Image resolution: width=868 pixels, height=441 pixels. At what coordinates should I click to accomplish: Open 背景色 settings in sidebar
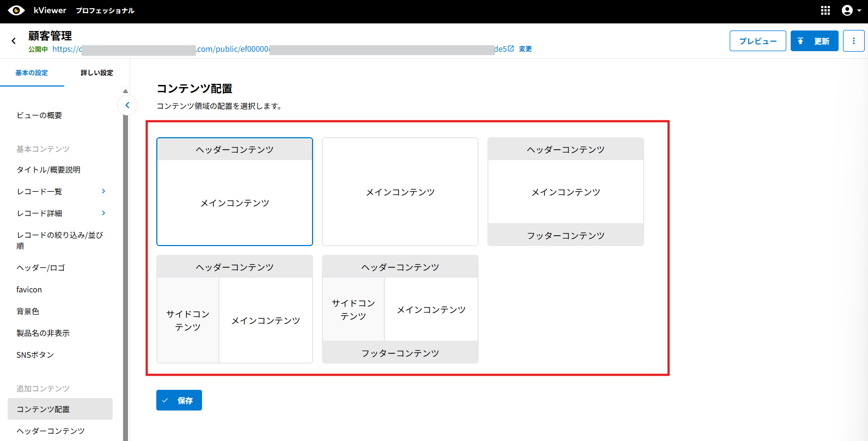pyautogui.click(x=28, y=311)
